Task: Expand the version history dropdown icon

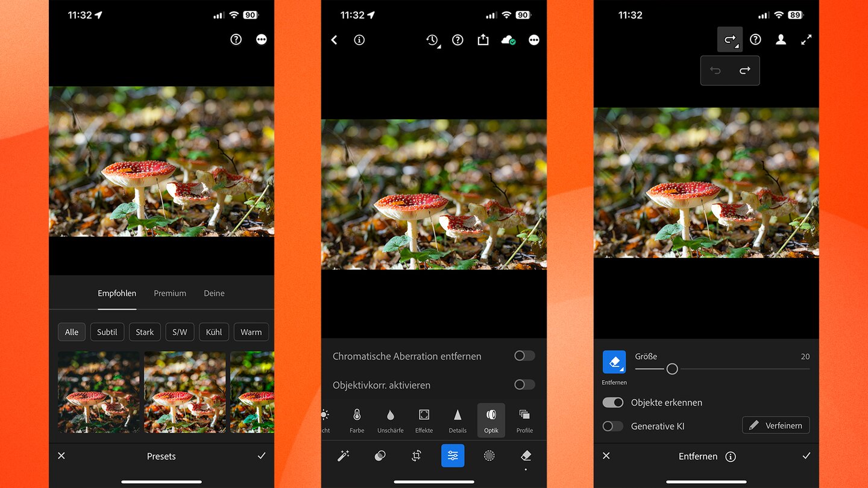Action: click(432, 40)
